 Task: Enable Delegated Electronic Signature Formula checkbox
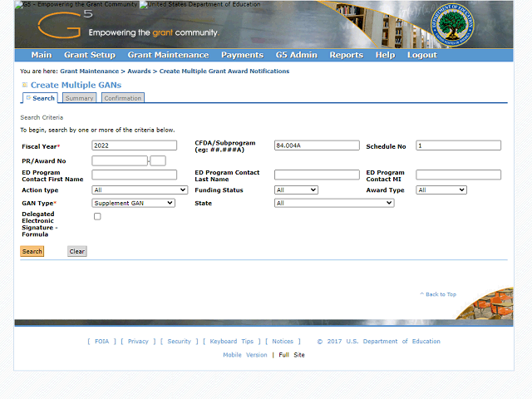97,216
